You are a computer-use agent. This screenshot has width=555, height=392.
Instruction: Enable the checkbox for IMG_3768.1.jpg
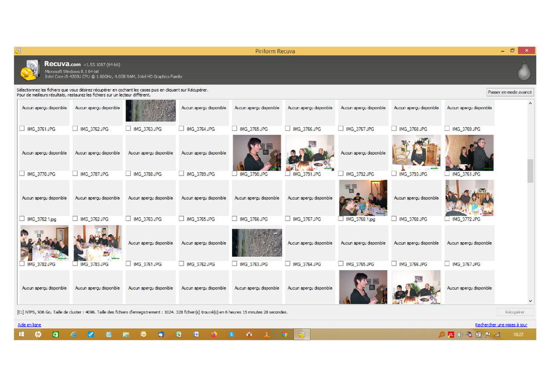coord(341,220)
